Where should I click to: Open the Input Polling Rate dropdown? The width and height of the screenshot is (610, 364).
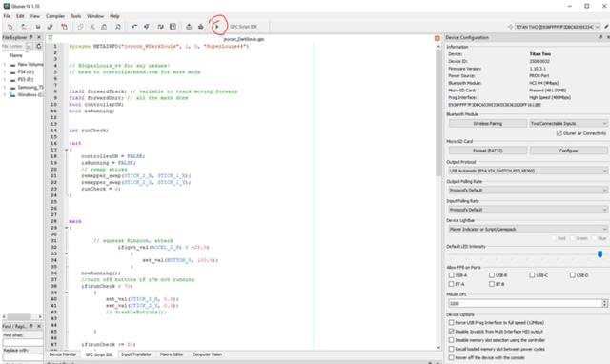(x=528, y=210)
